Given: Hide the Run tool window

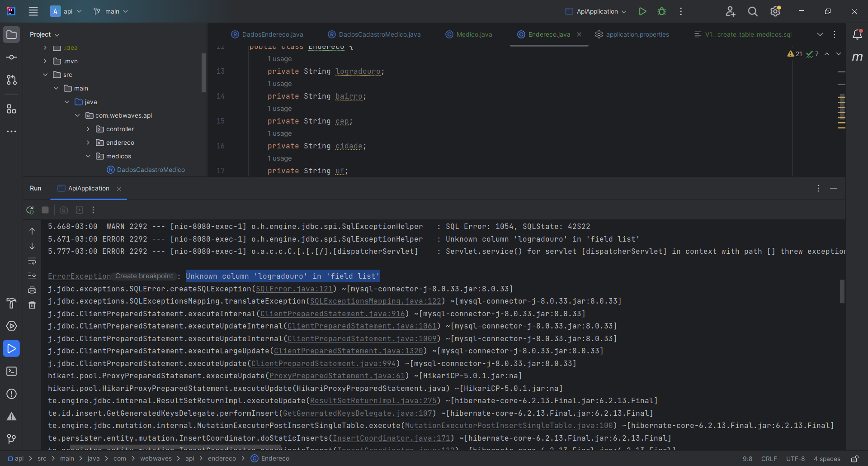Looking at the screenshot, I should pos(834,188).
